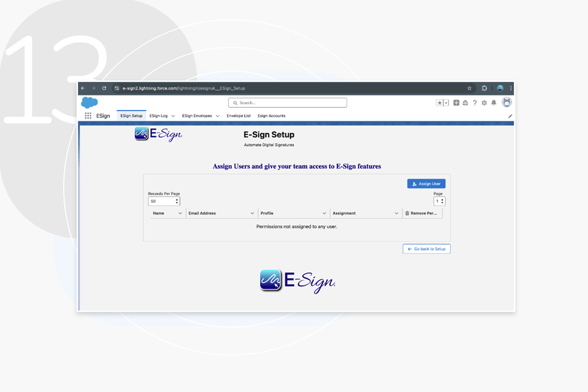
Task: Open the App Launcher grid icon
Action: point(88,116)
